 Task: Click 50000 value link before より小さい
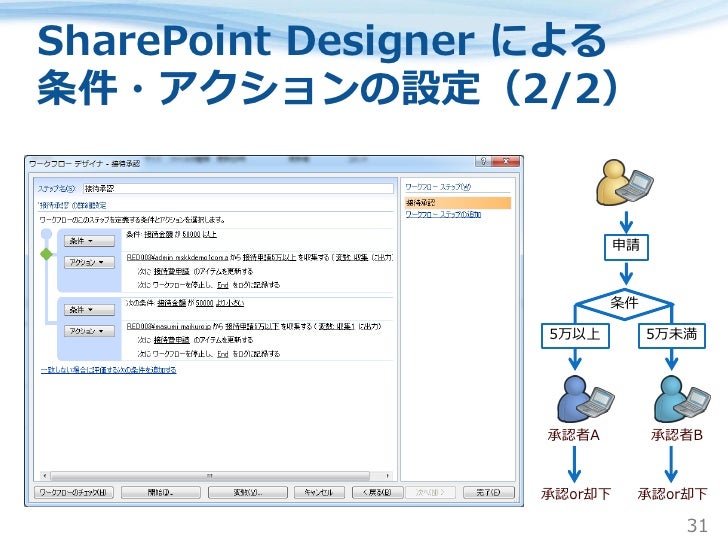(204, 303)
